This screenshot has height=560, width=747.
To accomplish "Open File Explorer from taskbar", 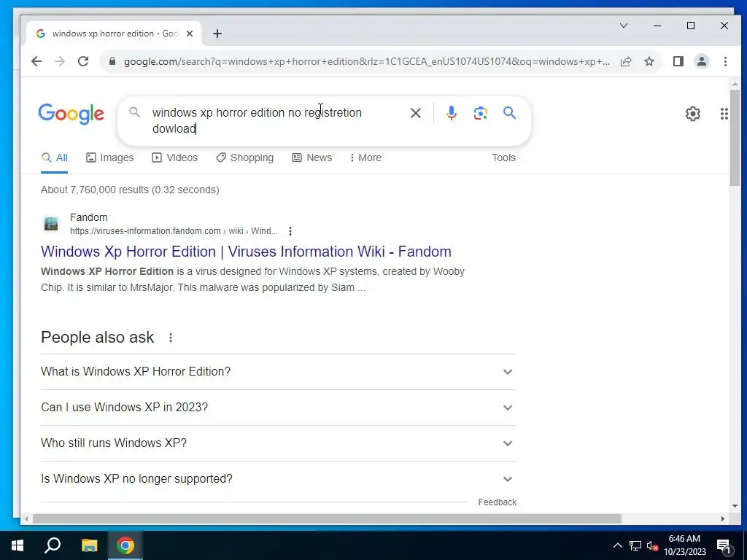I will [89, 545].
